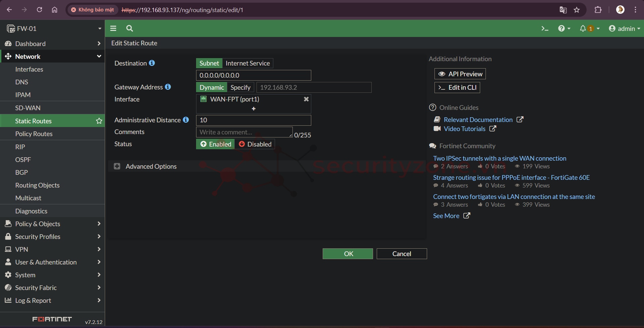This screenshot has width=644, height=328.
Task: Click the Destination info icon
Action: 152,63
